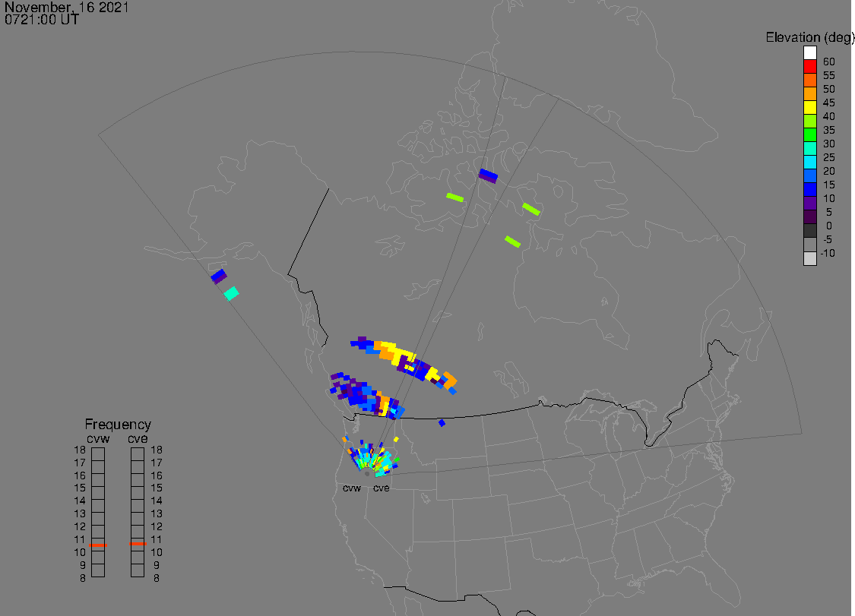Click the blue-purple echo patch in the Arctic islands

point(488,176)
